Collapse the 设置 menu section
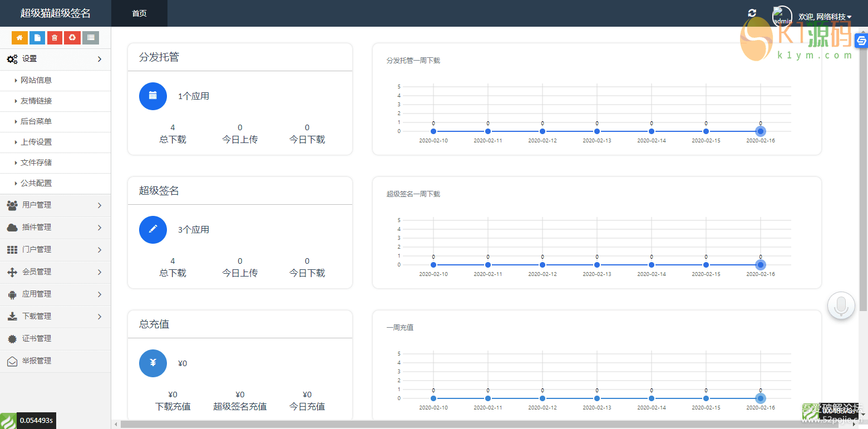The width and height of the screenshot is (868, 429). [55, 59]
